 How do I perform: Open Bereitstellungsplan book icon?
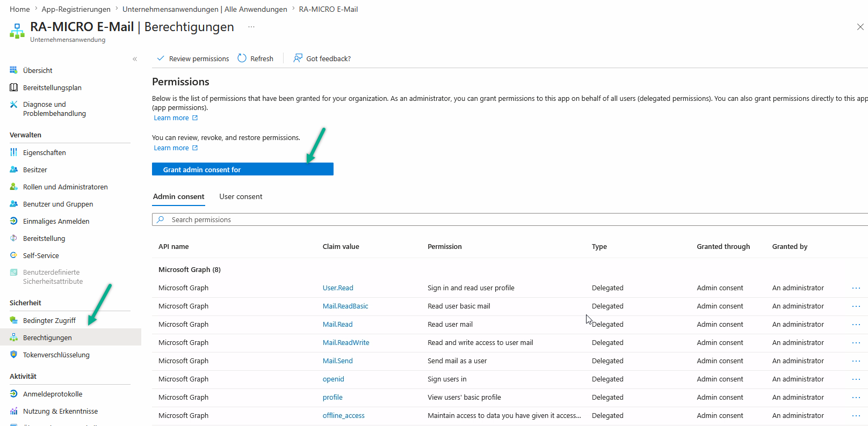pos(13,87)
